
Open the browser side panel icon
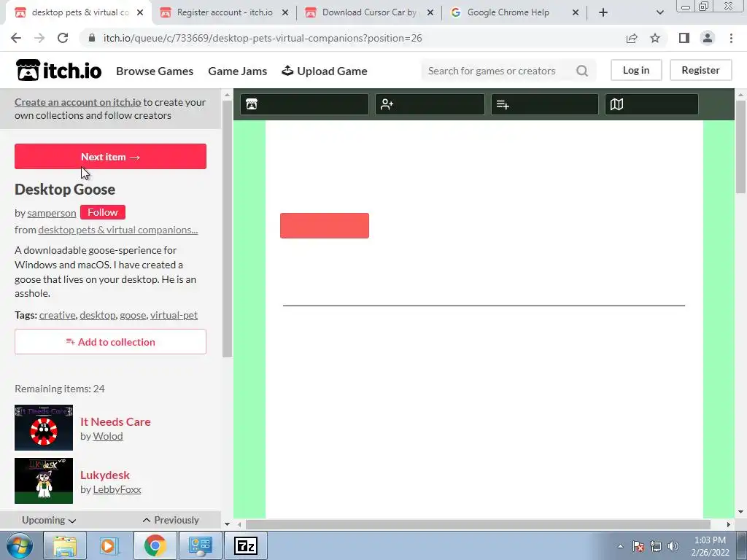coord(684,38)
